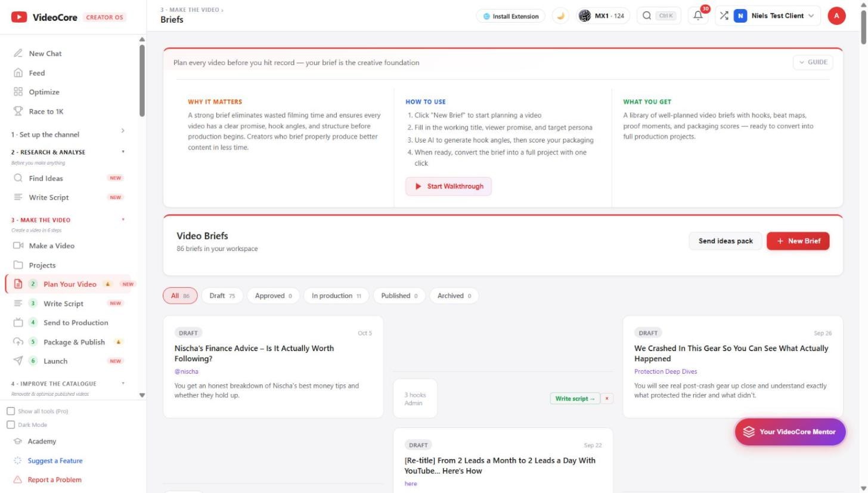Click the Academy graduation cap icon
Image resolution: width=868 pixels, height=493 pixels.
pos(17,442)
